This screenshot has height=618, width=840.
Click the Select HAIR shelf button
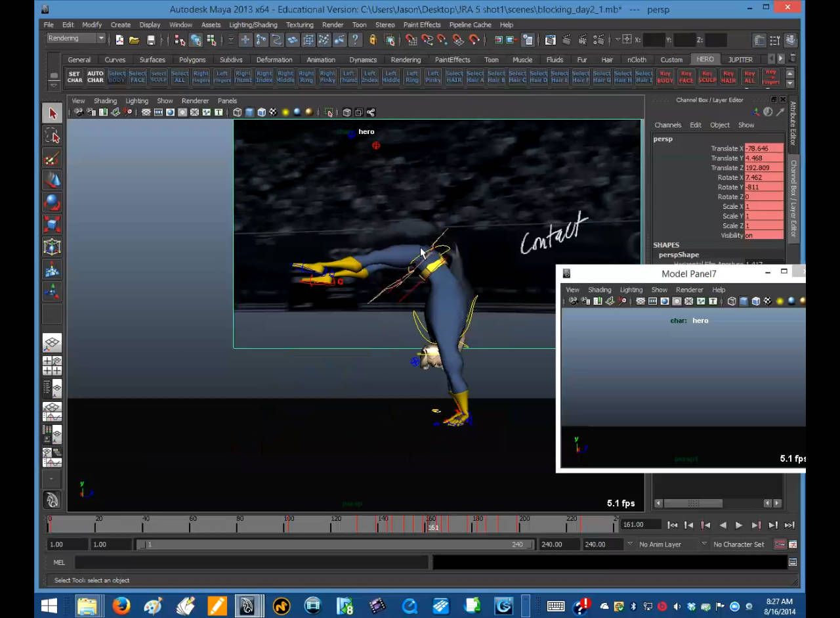point(454,77)
